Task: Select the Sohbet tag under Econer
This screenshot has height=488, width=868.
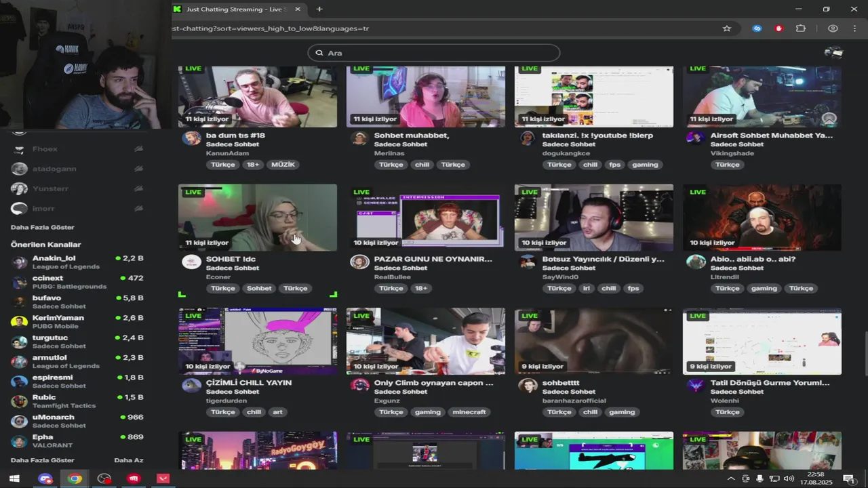Action: (x=259, y=288)
